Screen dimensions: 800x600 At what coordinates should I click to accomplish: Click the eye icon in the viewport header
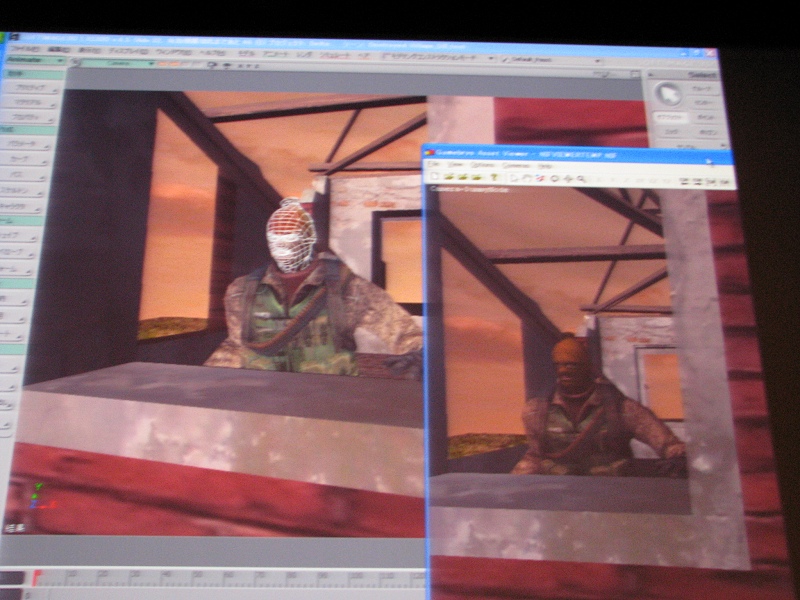tap(227, 65)
